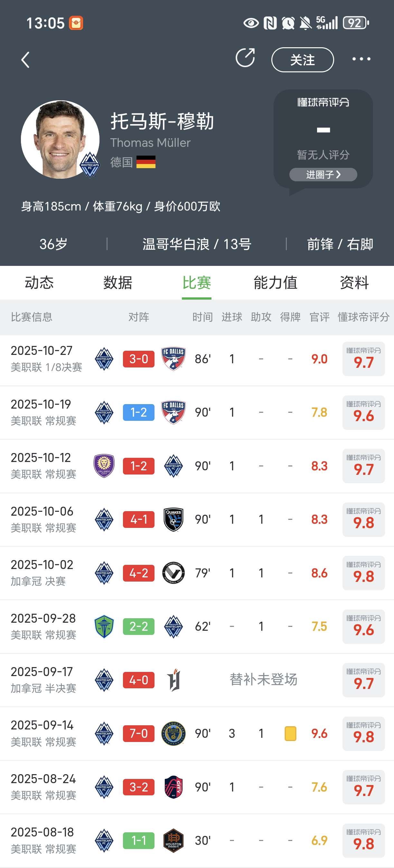Open 懂球帝评分 9.7 for 2025-10-27 match

point(363,358)
